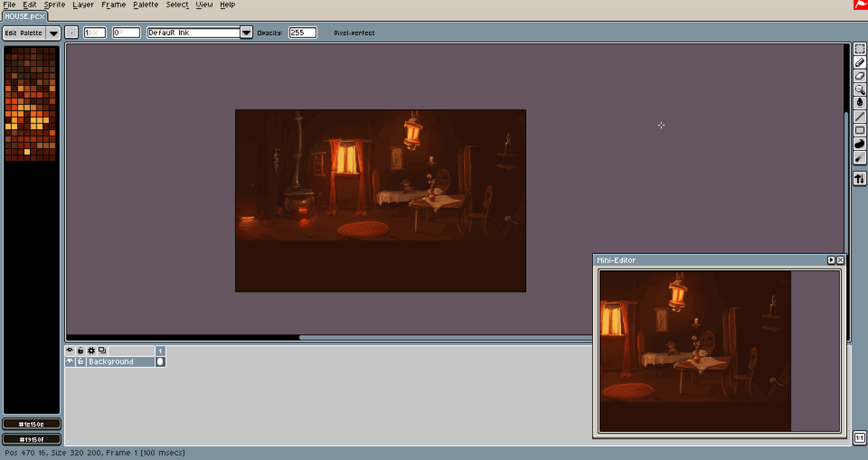This screenshot has height=460, width=868.
Task: Hide the Background layer
Action: (x=69, y=362)
